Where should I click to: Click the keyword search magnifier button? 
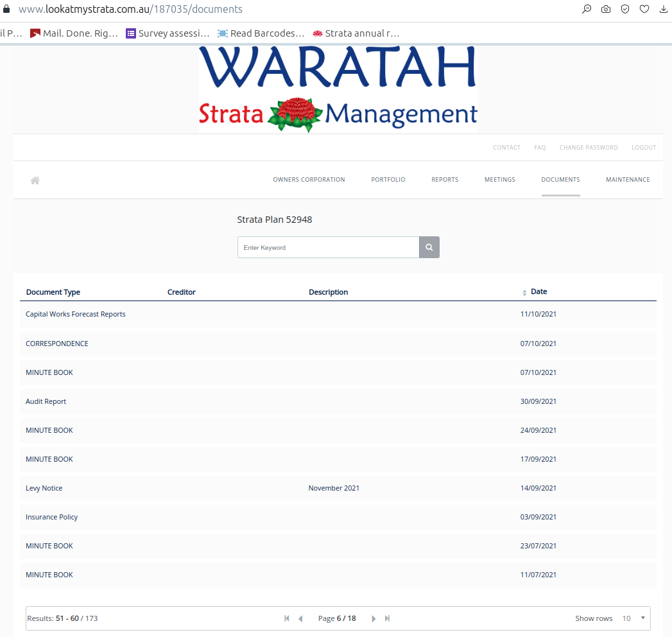click(429, 247)
